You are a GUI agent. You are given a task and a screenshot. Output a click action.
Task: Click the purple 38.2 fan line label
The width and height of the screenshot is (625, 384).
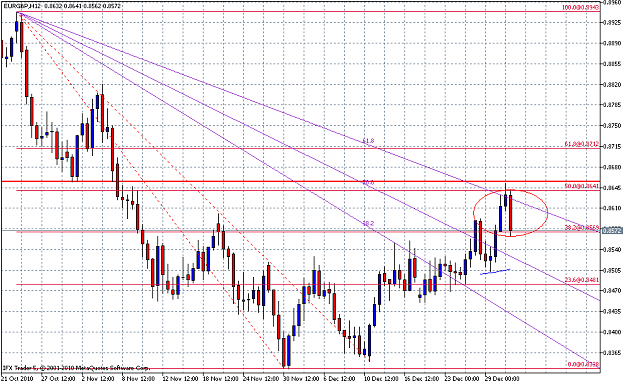tap(368, 223)
